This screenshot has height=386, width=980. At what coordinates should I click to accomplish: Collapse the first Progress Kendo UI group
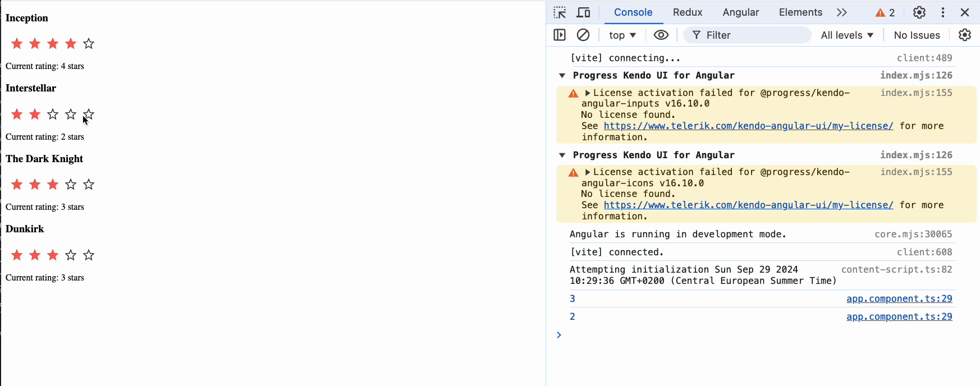(562, 76)
